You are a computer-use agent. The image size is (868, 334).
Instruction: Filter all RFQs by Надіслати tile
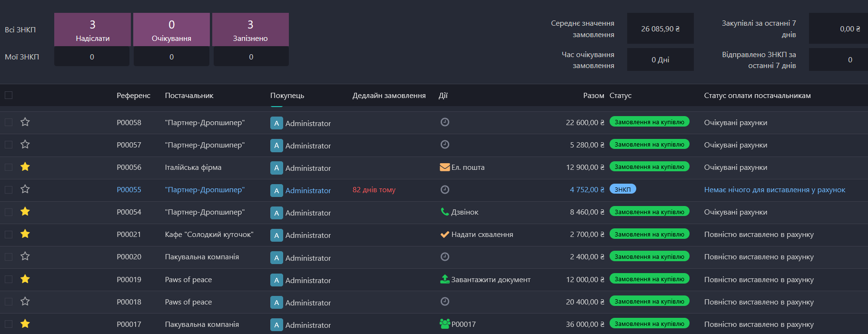[92, 29]
